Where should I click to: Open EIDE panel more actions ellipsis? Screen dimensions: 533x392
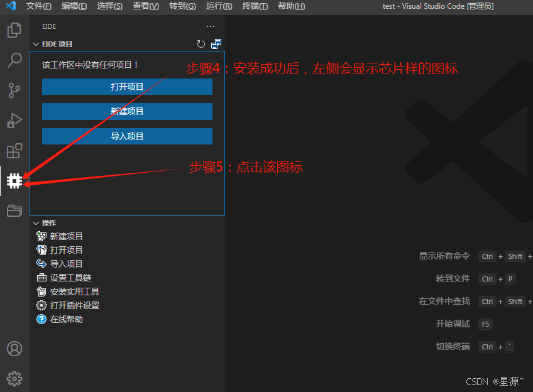point(211,26)
